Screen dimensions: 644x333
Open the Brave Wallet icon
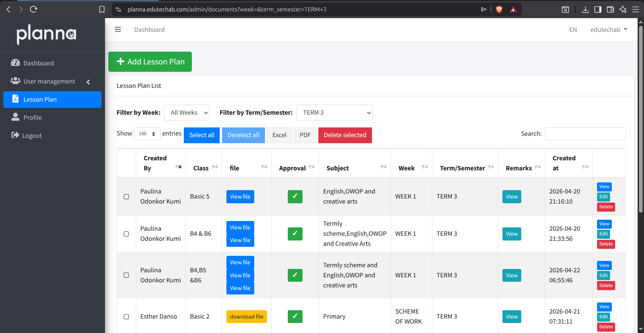[x=610, y=9]
